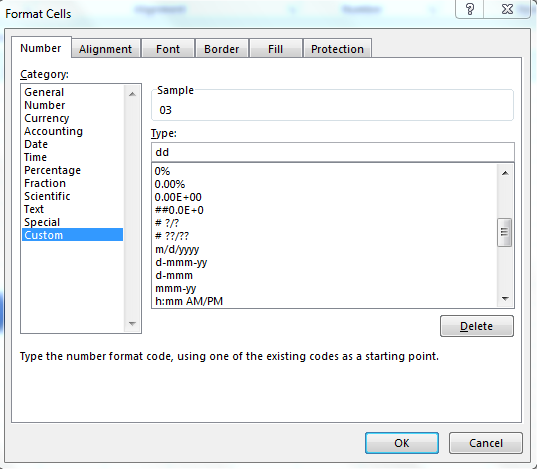Cancel the Format Cells dialog

[x=486, y=443]
